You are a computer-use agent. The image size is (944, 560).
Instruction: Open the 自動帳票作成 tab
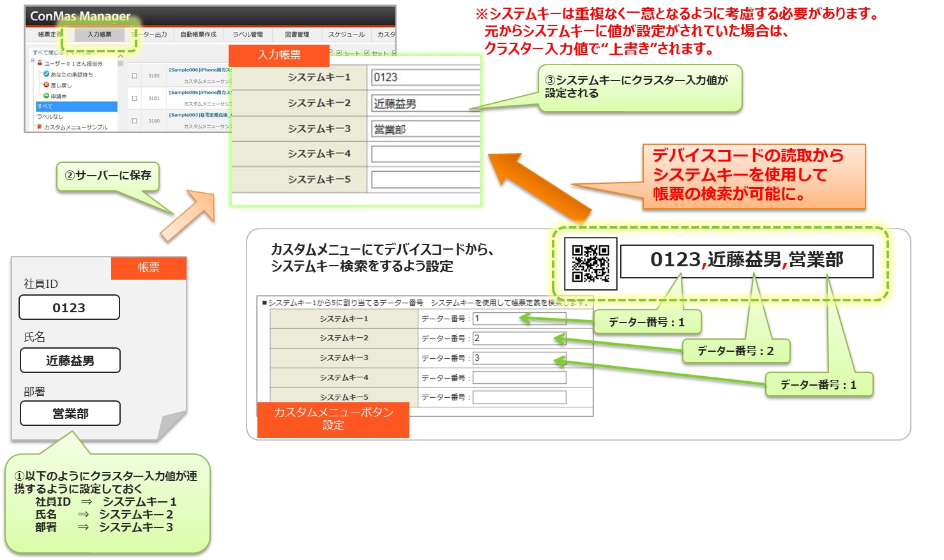click(198, 34)
